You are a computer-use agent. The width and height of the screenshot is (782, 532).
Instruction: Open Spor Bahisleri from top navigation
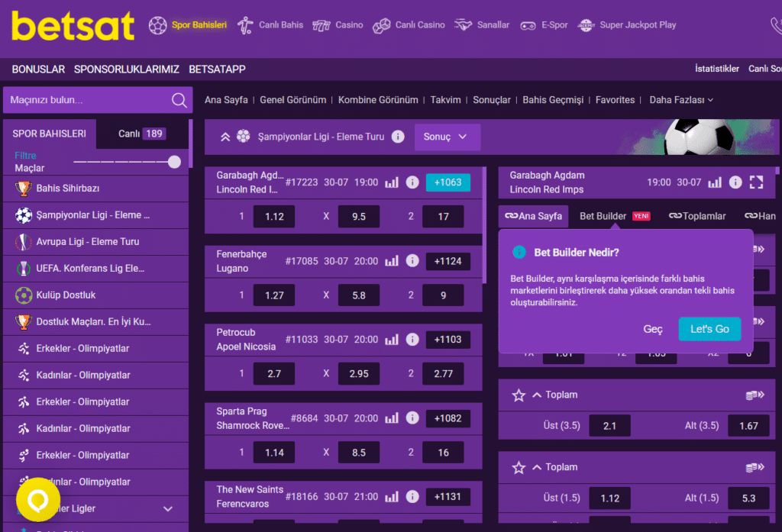coord(188,25)
